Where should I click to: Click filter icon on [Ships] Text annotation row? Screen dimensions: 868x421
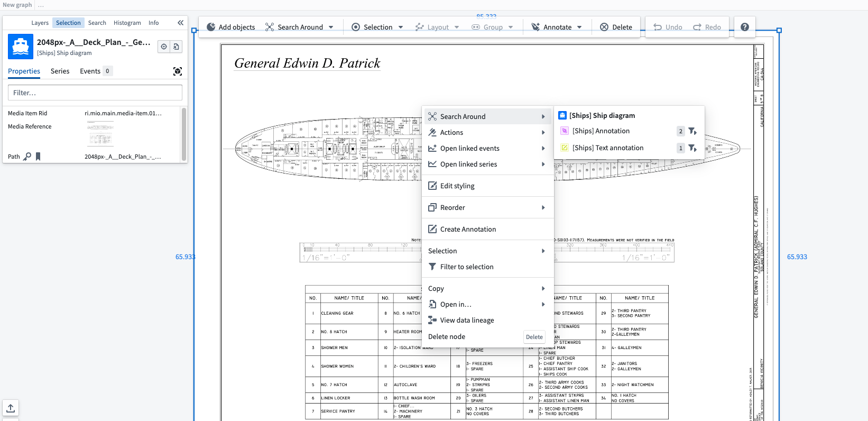[692, 148]
